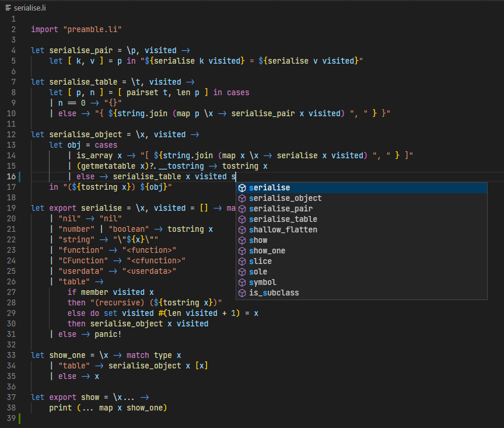504x428 pixels.
Task: Click the "number" string on line 21
Action: [x=76, y=229]
